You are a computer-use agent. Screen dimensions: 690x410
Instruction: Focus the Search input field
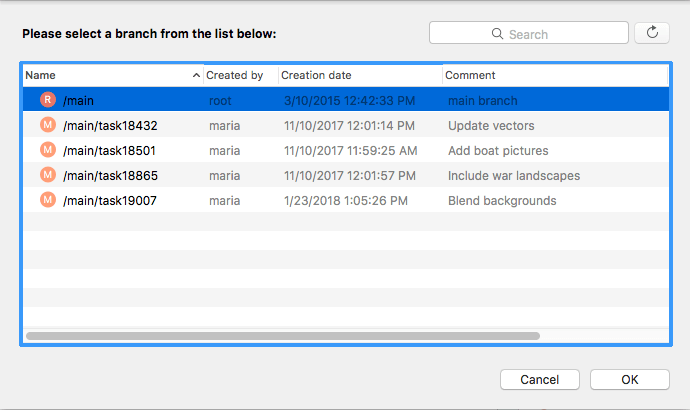[529, 33]
